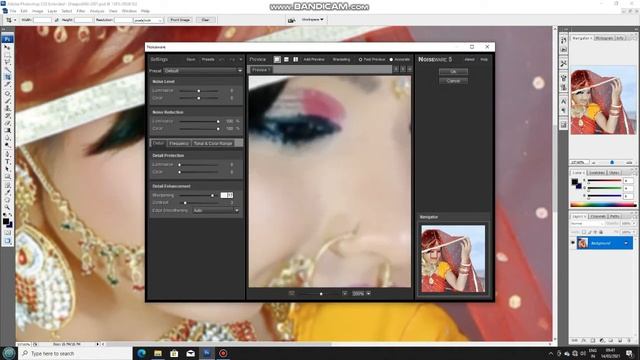Open the File menu
The width and height of the screenshot is (640, 360).
[13, 11]
